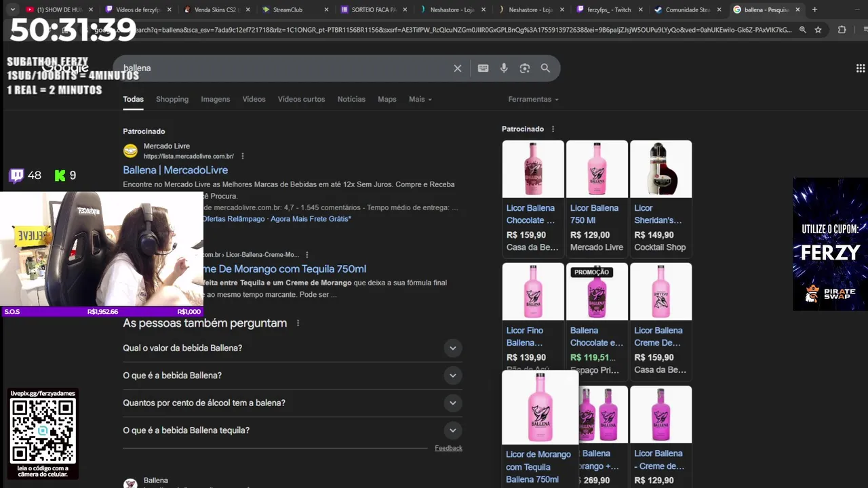
Task: Click the Twitch viewer count icon
Action: coord(16,176)
